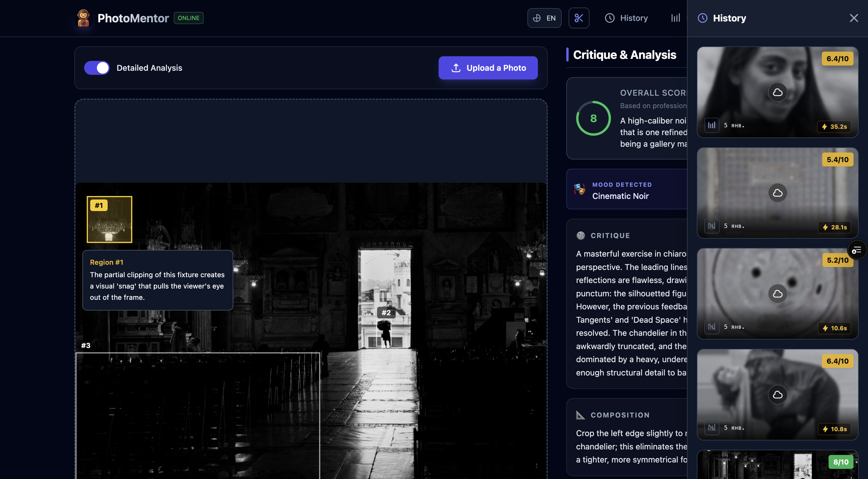Open History using the clock icon
Screen dimensions: 868x479
tap(610, 18)
